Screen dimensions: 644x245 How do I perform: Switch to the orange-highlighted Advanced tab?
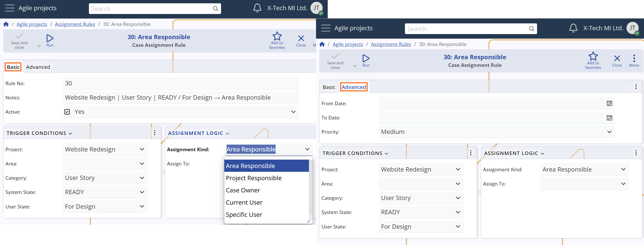point(354,87)
